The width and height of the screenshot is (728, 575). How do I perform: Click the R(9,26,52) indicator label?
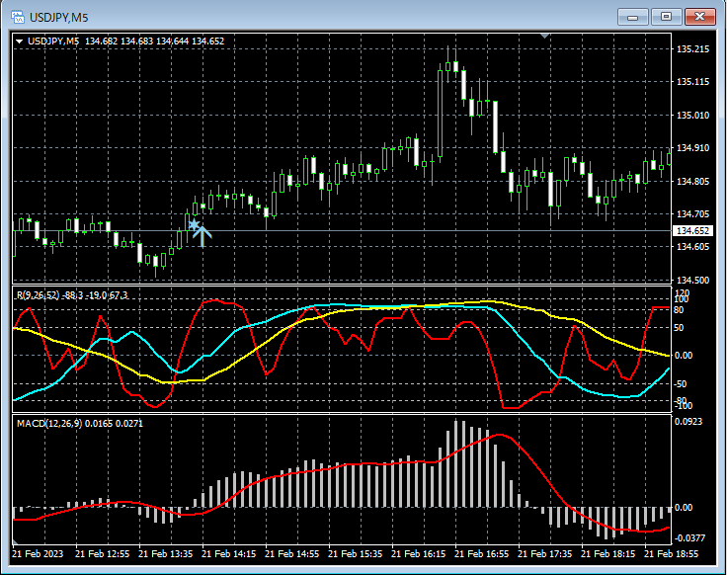click(72, 295)
